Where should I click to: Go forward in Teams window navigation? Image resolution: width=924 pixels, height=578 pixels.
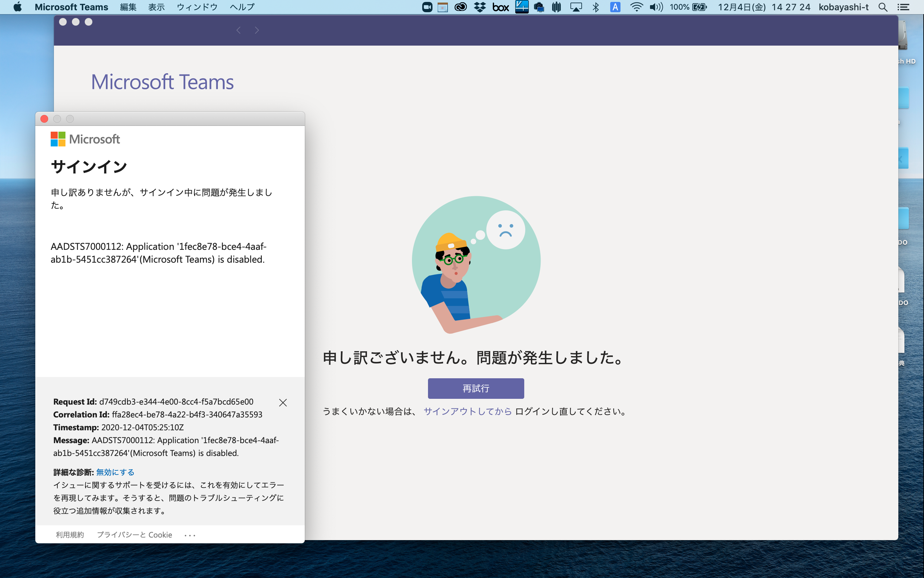pyautogui.click(x=257, y=30)
